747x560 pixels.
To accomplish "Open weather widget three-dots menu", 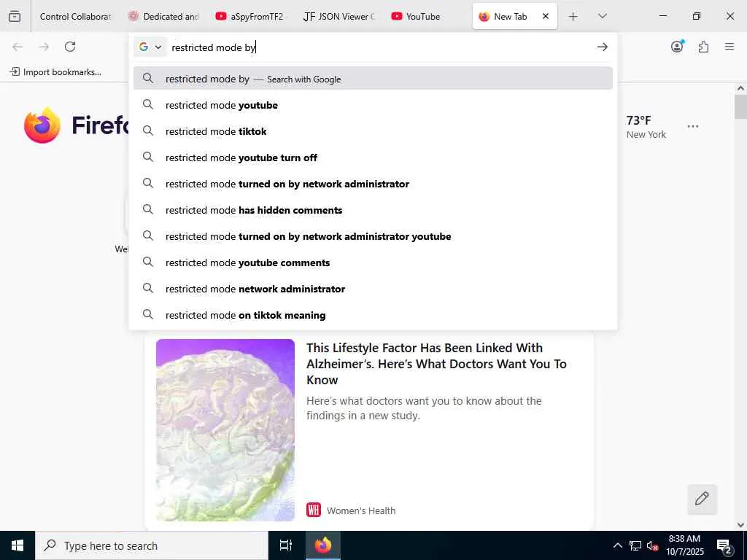I will click(693, 127).
